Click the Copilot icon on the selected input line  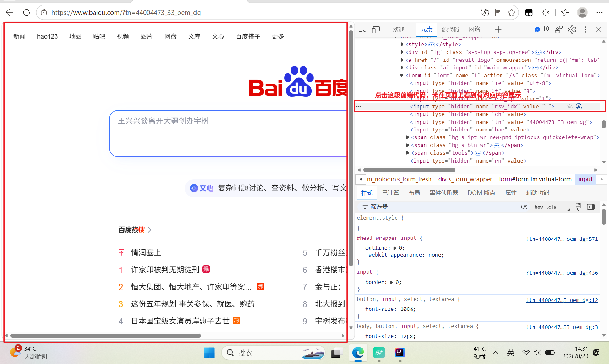pos(579,106)
